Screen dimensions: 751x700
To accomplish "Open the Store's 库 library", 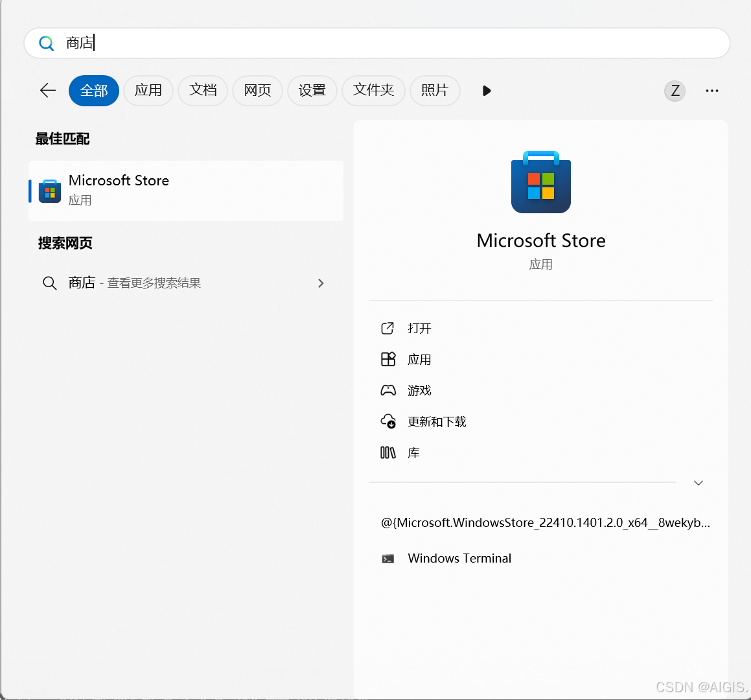I will 413,453.
